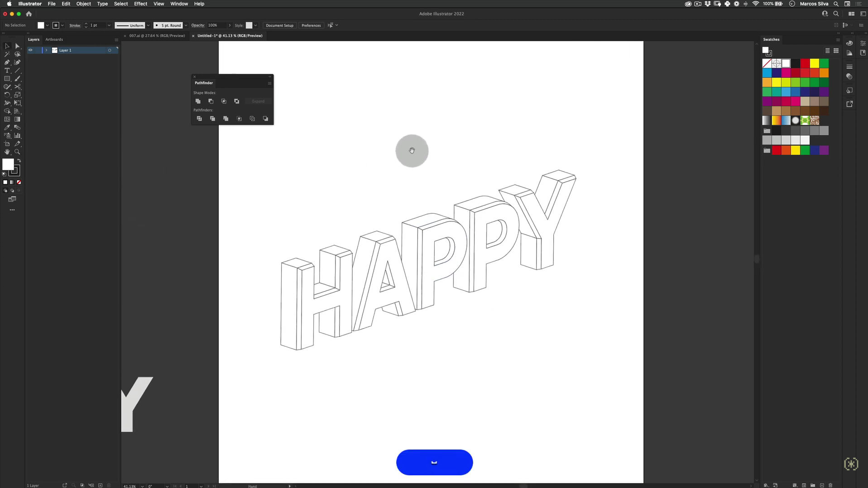Switch swatches to list view

pyautogui.click(x=827, y=51)
